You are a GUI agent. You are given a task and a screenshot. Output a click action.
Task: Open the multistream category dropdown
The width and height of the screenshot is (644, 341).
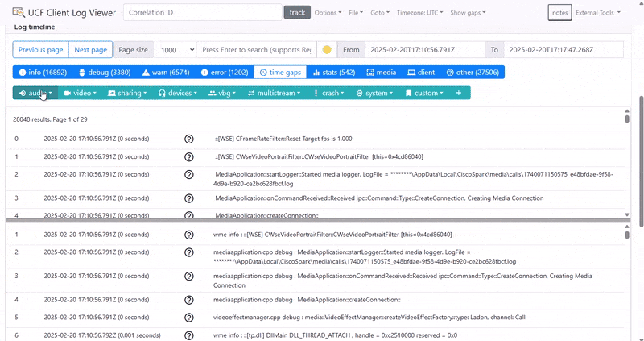(x=274, y=93)
